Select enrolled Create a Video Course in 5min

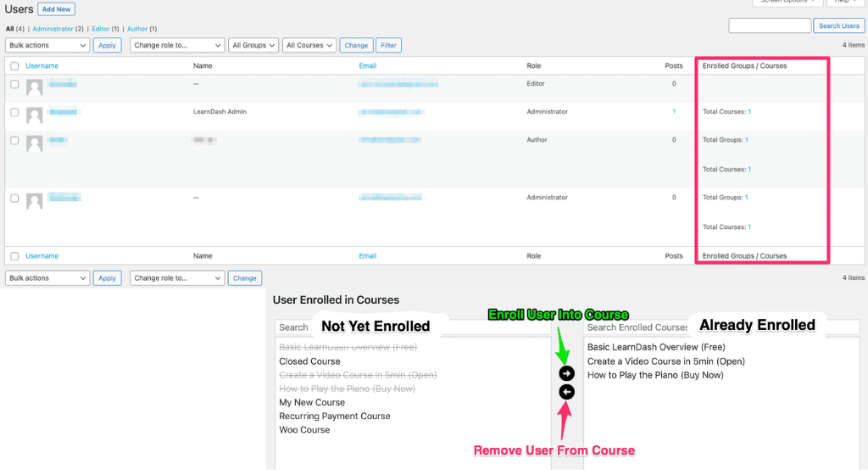tap(666, 361)
